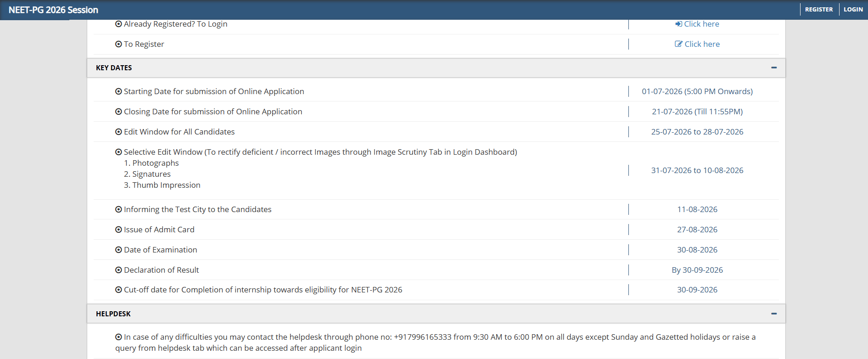The image size is (868, 359).
Task: Click the date '30-08-2026'
Action: click(x=697, y=250)
